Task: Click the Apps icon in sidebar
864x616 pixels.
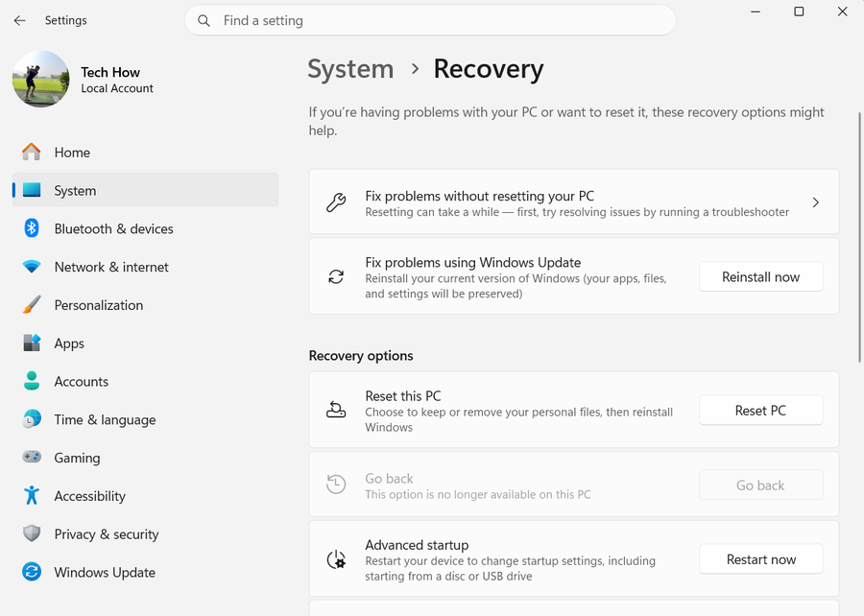Action: click(x=32, y=343)
